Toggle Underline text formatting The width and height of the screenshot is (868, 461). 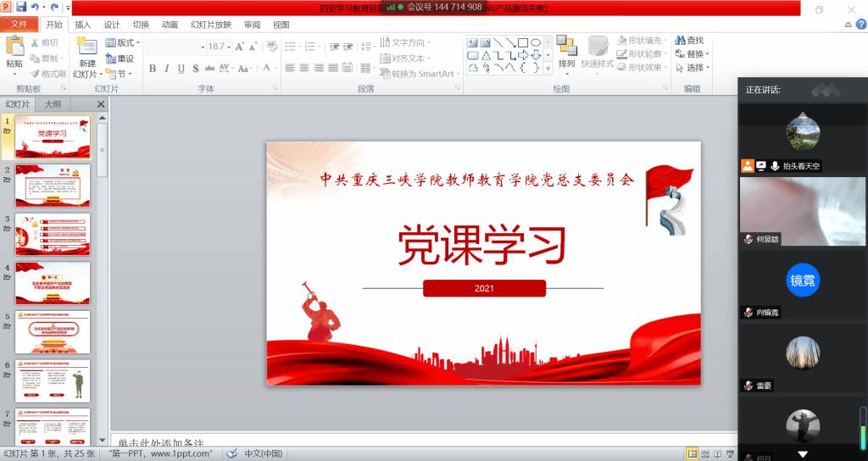pyautogui.click(x=181, y=69)
